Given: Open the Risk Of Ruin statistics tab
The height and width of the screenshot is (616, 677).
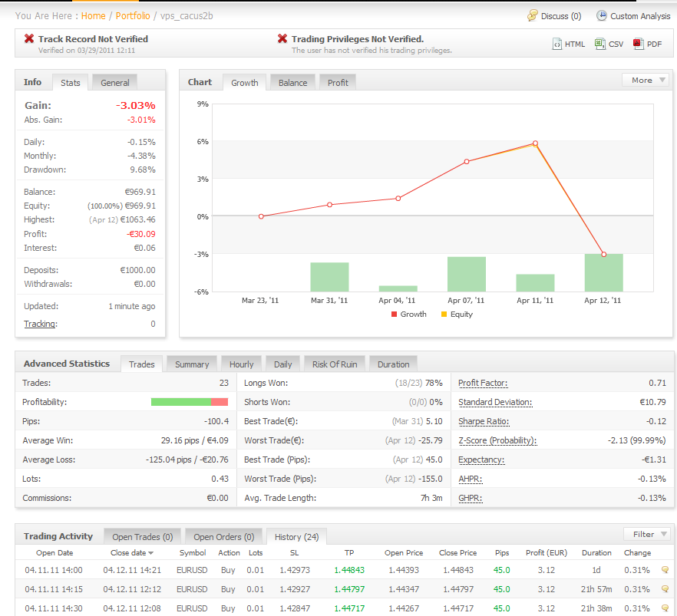Looking at the screenshot, I should (x=334, y=364).
